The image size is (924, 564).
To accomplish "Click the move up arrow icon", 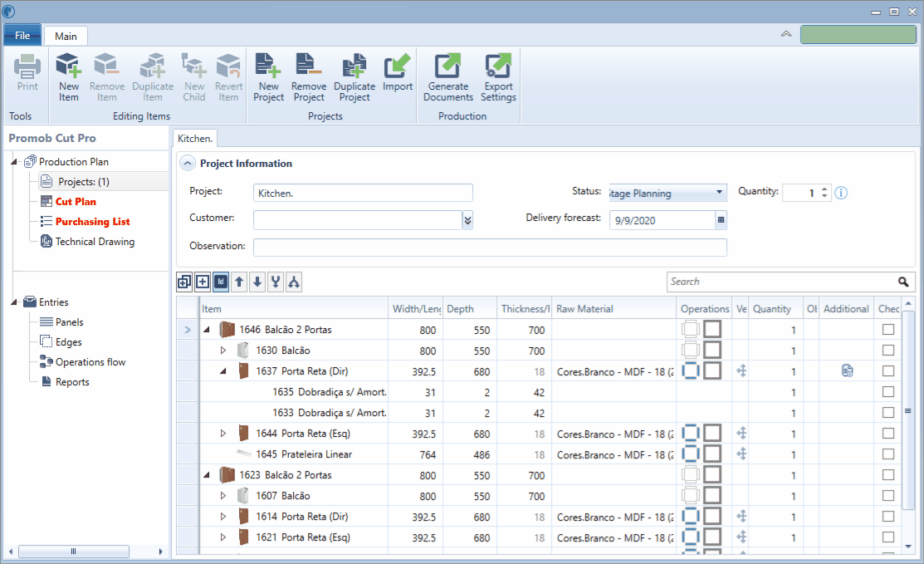I will tap(239, 282).
